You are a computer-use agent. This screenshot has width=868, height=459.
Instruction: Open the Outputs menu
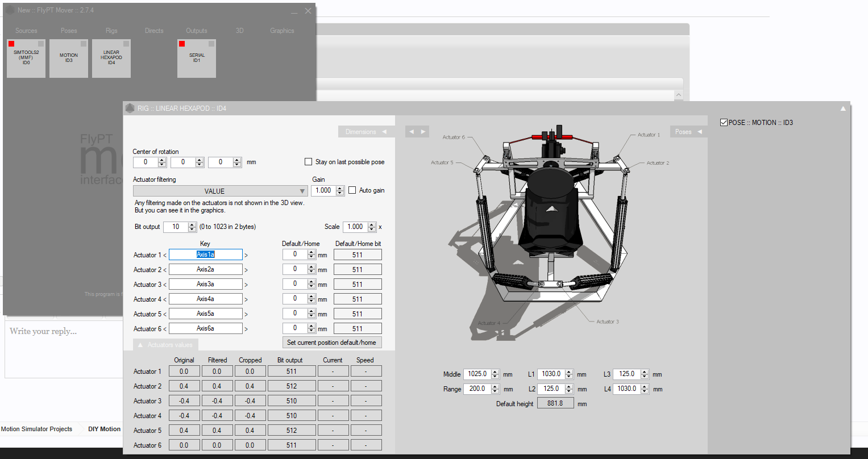pyautogui.click(x=197, y=31)
